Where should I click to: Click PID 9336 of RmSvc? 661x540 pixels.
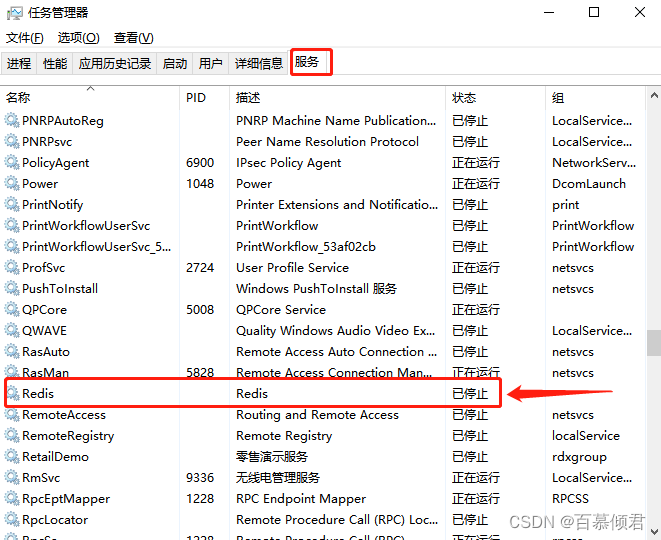[x=200, y=478]
